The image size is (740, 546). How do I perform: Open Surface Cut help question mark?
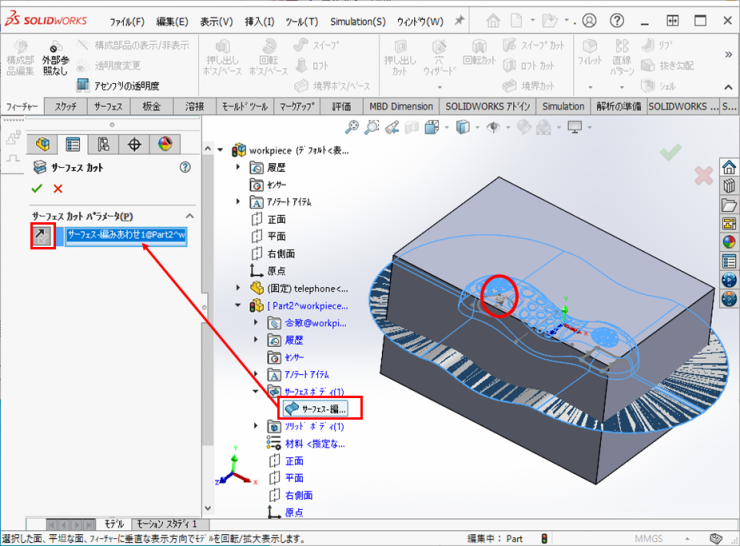click(x=184, y=168)
